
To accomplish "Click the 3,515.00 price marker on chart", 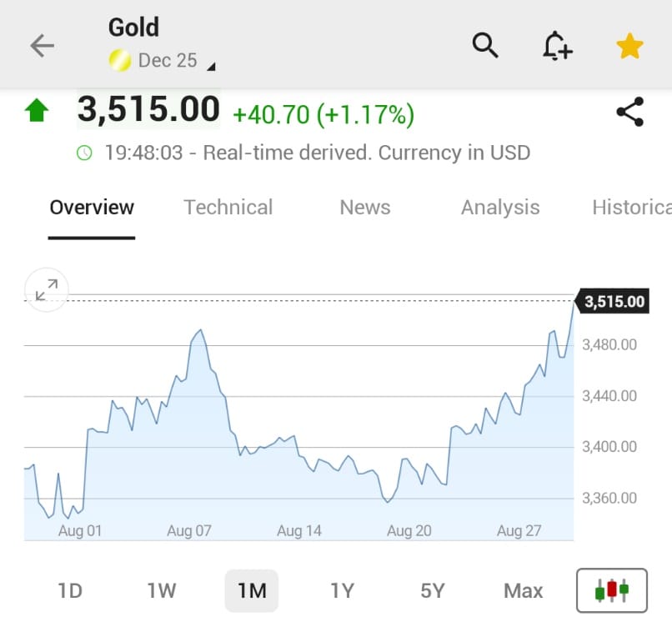I will [x=614, y=302].
